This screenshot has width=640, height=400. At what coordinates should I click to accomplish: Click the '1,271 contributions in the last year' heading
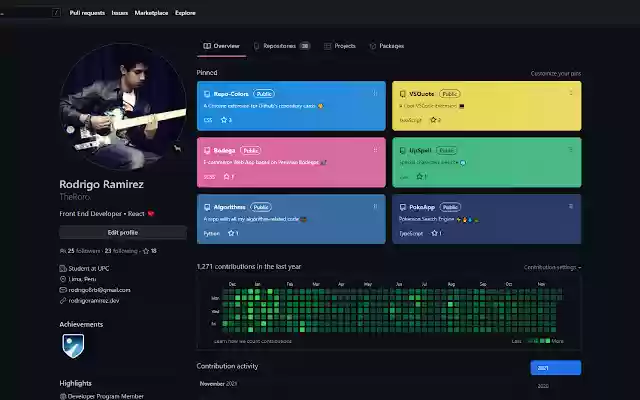[249, 267]
